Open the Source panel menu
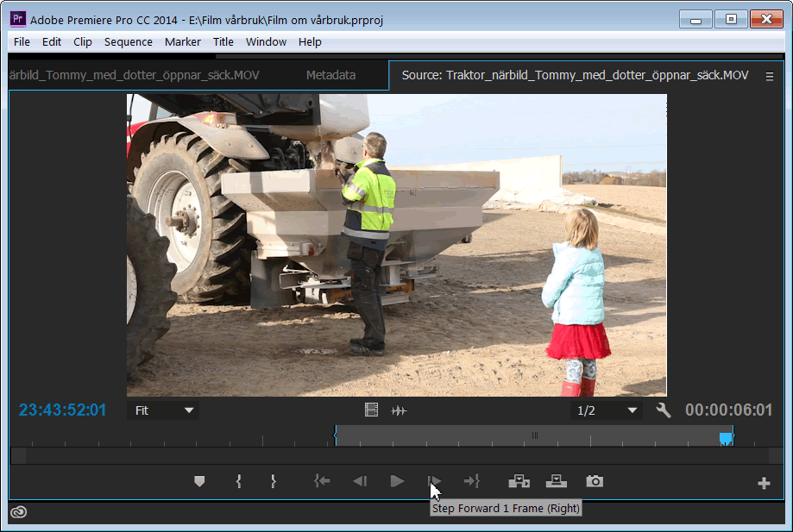The width and height of the screenshot is (793, 532). pyautogui.click(x=770, y=76)
